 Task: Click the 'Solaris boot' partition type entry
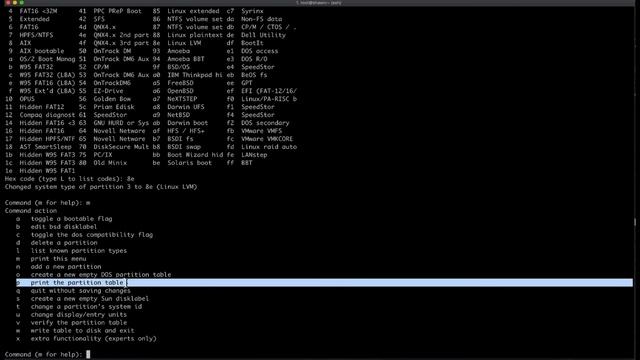click(189, 163)
